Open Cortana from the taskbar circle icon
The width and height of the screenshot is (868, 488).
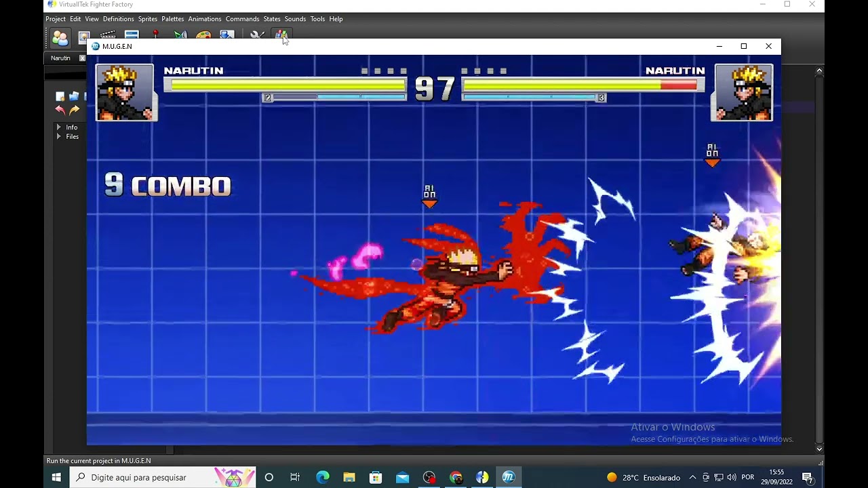pyautogui.click(x=269, y=477)
